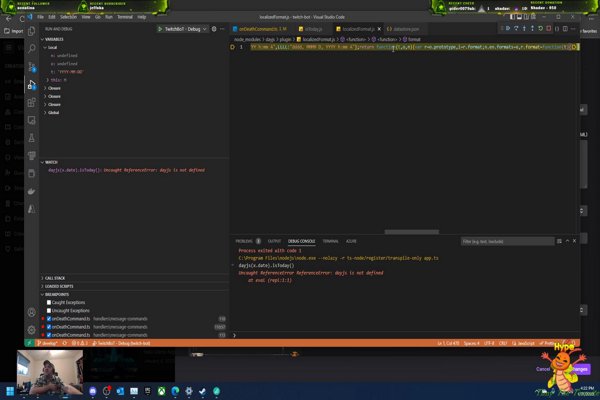Clear the debug console output
This screenshot has width=600, height=400.
click(x=559, y=241)
